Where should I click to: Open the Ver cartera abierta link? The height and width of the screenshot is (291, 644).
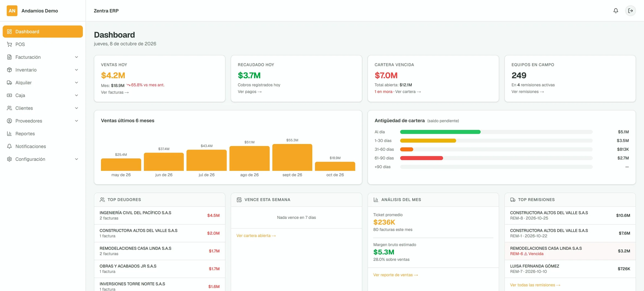pyautogui.click(x=256, y=236)
